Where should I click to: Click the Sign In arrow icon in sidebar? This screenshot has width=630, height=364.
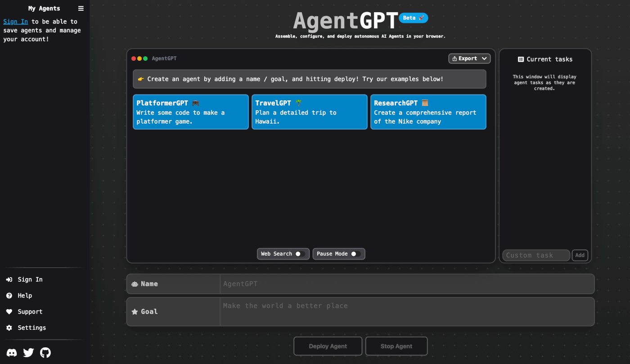tap(9, 279)
